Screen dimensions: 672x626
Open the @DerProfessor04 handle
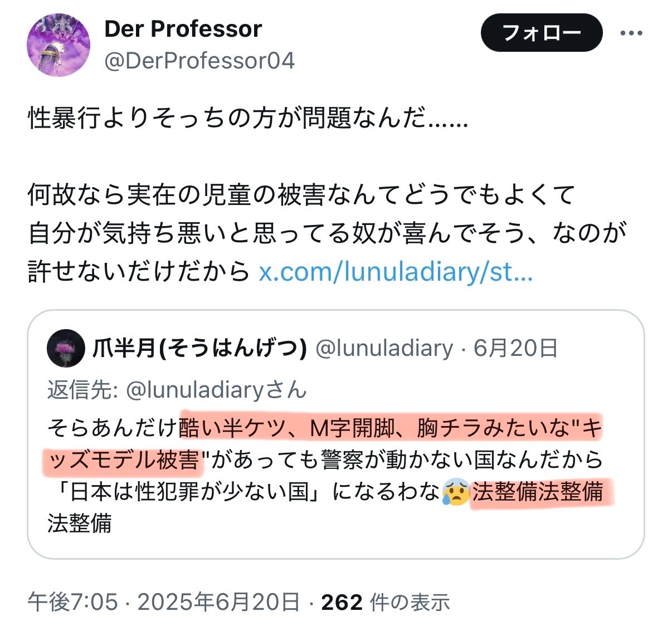click(199, 60)
